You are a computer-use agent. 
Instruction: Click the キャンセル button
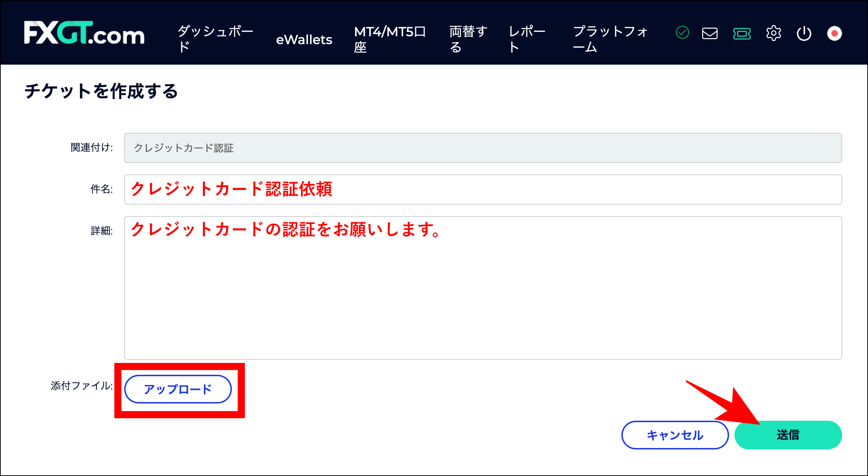click(675, 435)
